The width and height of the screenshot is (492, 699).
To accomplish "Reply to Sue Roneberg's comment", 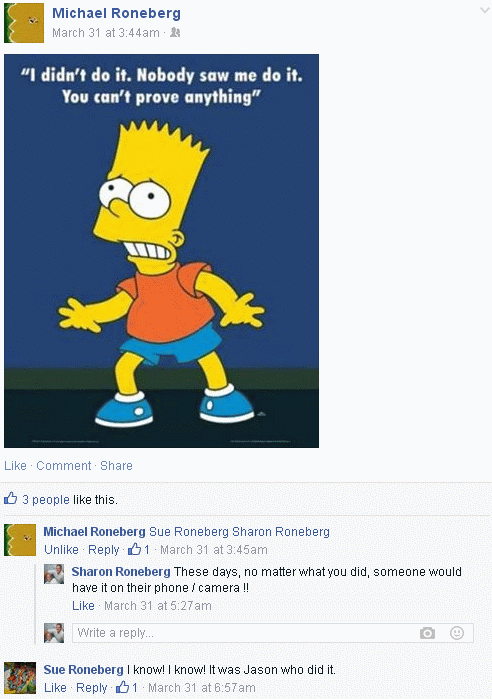I will click(x=92, y=688).
